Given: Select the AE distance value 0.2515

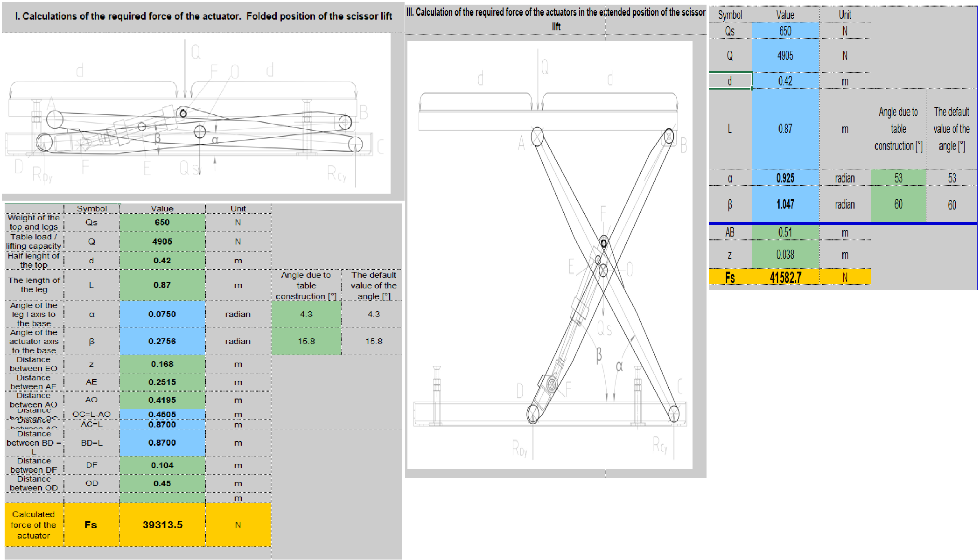Looking at the screenshot, I should click(x=162, y=382).
